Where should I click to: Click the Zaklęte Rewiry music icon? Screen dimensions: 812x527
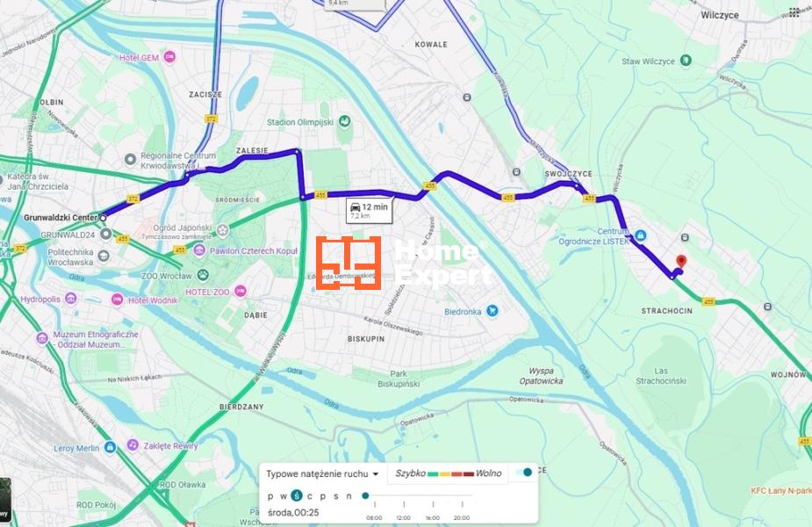coord(133,445)
